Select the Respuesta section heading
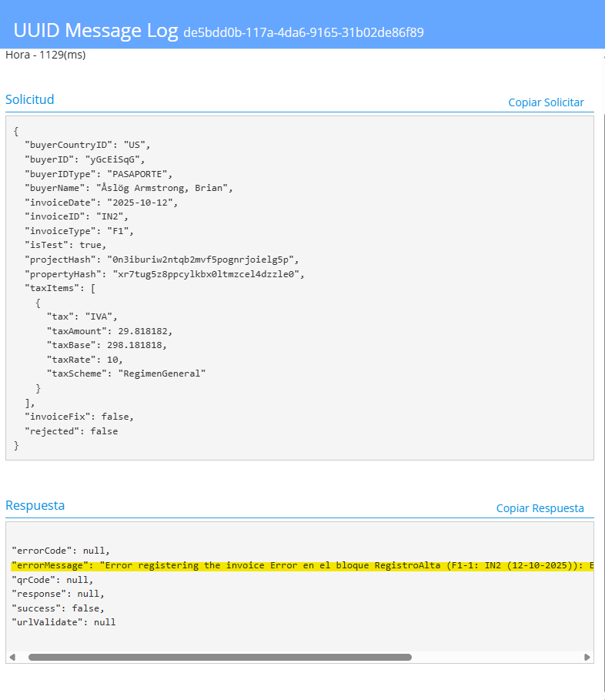 tap(35, 505)
